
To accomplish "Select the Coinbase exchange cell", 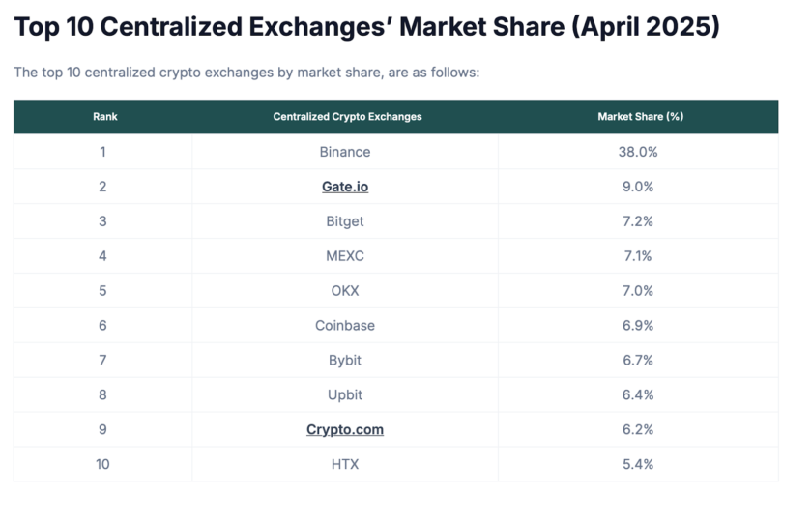I will [345, 326].
